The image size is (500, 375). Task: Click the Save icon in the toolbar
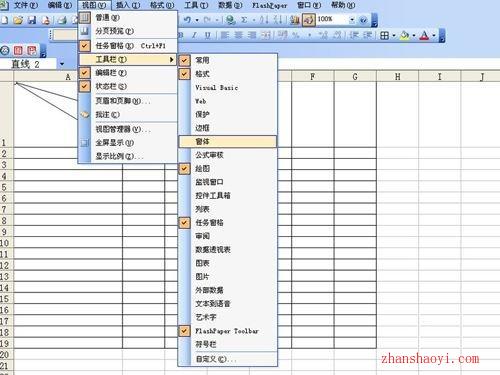32,20
